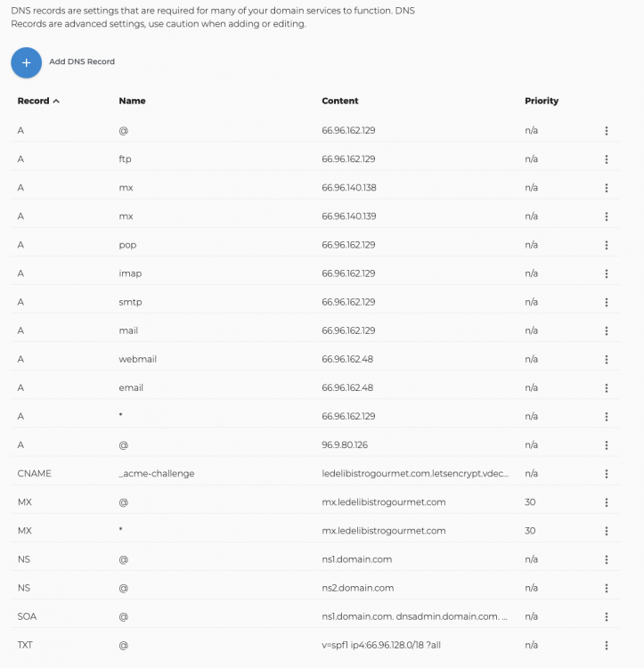Click the Name column header
This screenshot has width=644, height=668.
click(x=132, y=102)
